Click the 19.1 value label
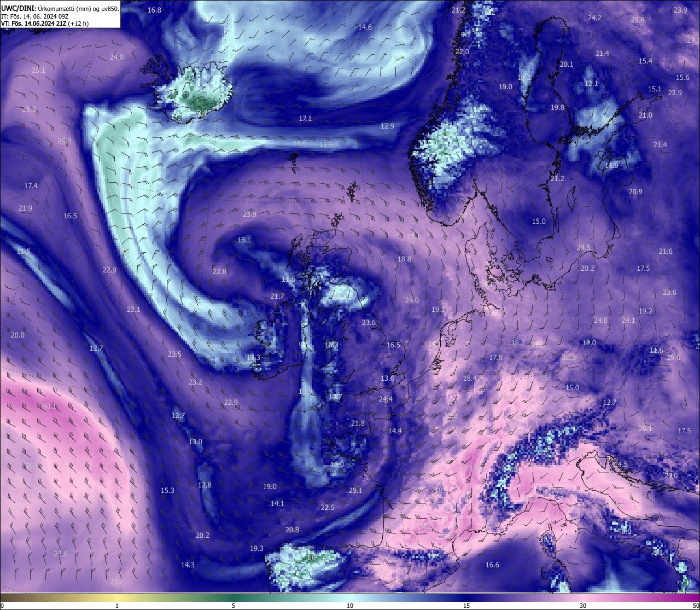The height and width of the screenshot is (610, 700). 437,309
